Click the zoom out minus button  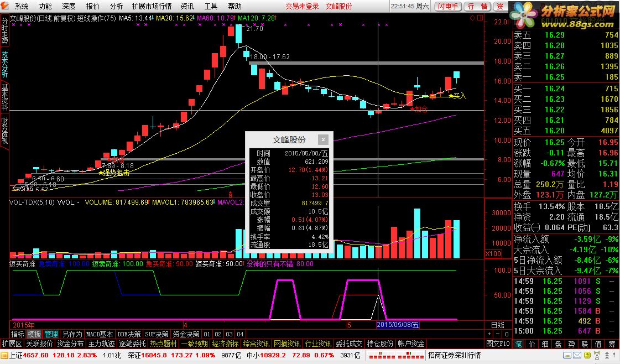tap(498, 334)
